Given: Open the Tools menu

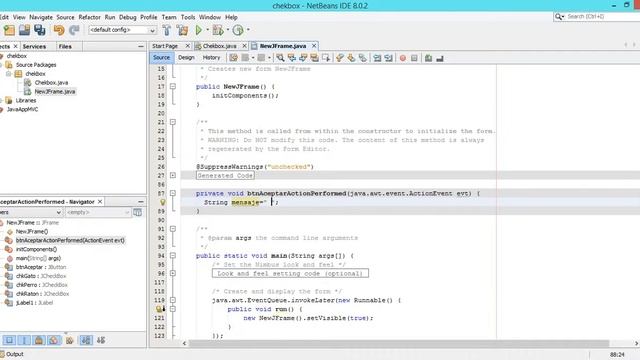Looking at the screenshot, I should coord(188,17).
